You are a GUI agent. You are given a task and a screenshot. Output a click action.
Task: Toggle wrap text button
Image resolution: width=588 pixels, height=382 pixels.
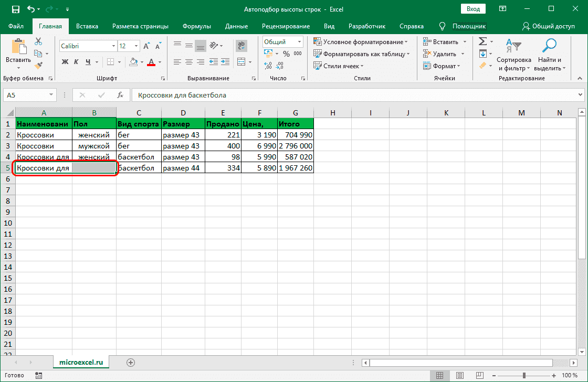click(241, 46)
